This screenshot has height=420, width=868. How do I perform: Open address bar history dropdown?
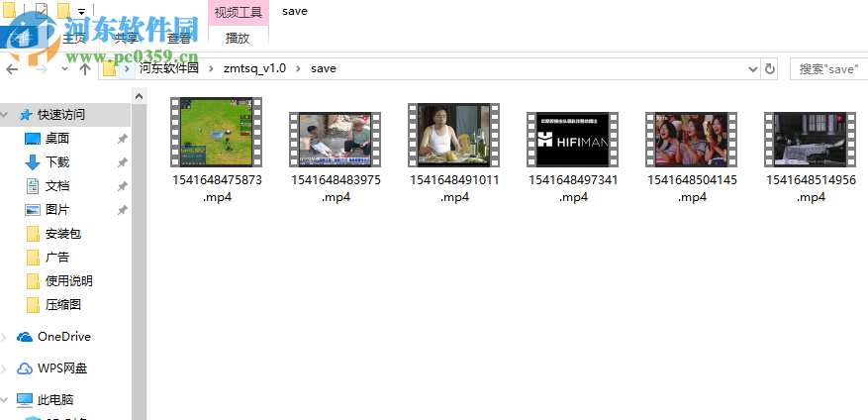(753, 68)
